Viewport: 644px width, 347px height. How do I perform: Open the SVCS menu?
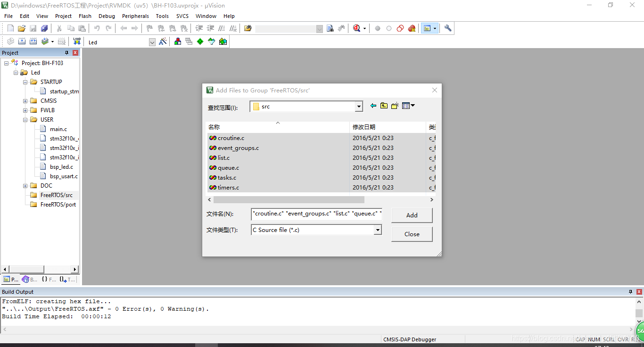coord(182,16)
